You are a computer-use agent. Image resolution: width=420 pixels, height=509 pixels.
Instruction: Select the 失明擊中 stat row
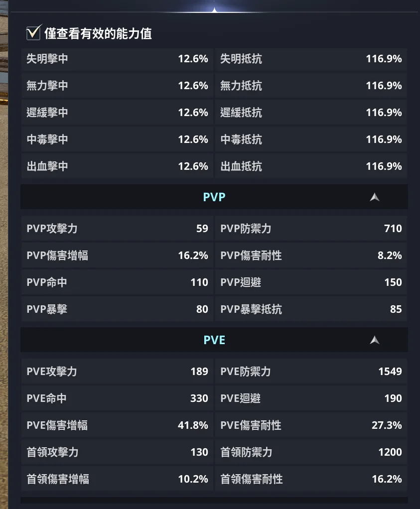point(117,59)
